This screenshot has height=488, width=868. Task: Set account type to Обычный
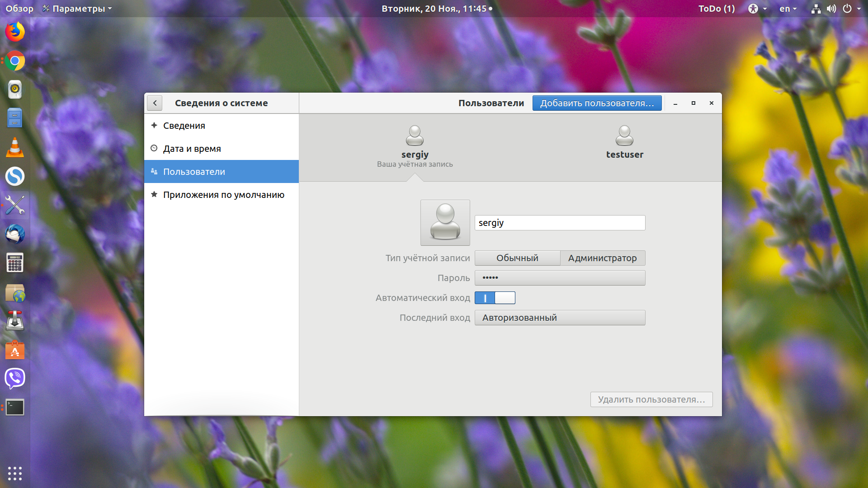click(x=517, y=258)
